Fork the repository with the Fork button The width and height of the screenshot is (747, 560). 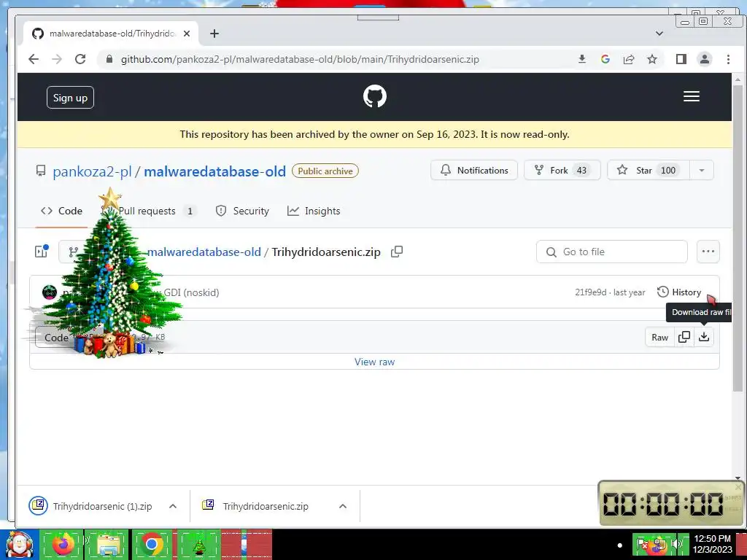(562, 170)
